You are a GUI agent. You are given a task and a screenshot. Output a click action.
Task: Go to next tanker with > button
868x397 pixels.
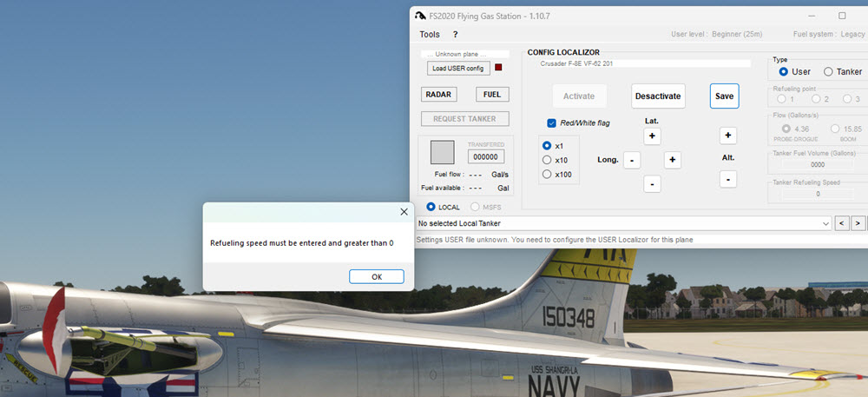tap(858, 224)
